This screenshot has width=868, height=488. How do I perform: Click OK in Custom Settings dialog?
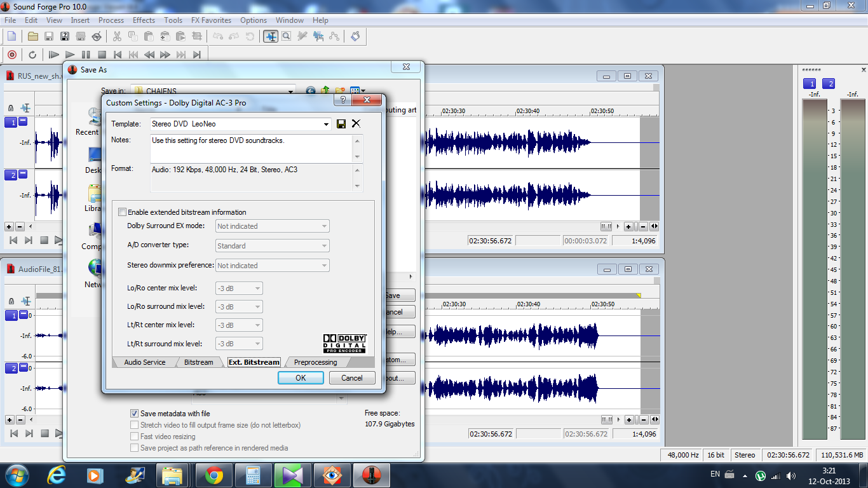click(x=301, y=377)
